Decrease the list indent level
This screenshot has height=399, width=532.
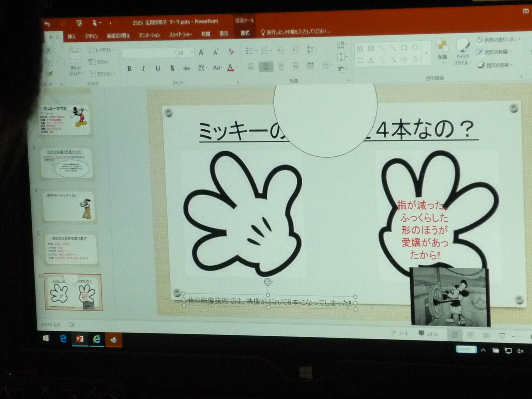pyautogui.click(x=281, y=50)
